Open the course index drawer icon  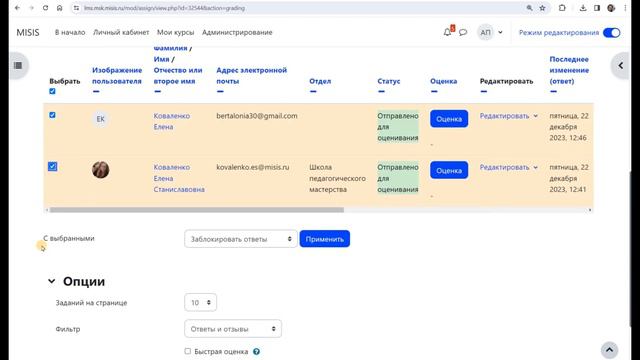(18, 65)
